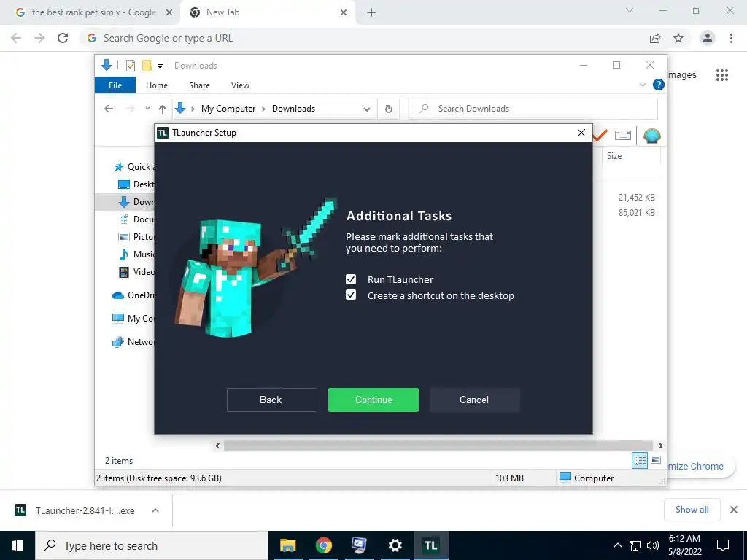The height and width of the screenshot is (560, 747).
Task: Open the TLauncher download item options arrow
Action: click(x=155, y=510)
